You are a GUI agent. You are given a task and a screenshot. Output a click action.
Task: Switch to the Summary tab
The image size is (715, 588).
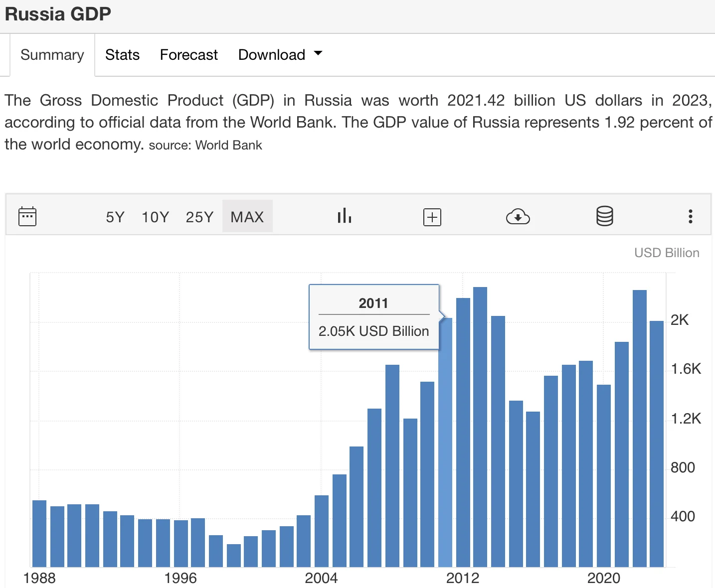(52, 55)
